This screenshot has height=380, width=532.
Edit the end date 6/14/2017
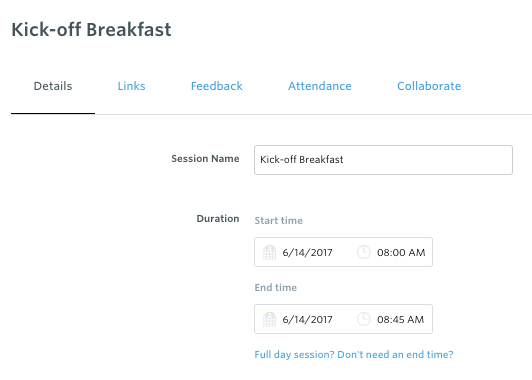coord(307,320)
